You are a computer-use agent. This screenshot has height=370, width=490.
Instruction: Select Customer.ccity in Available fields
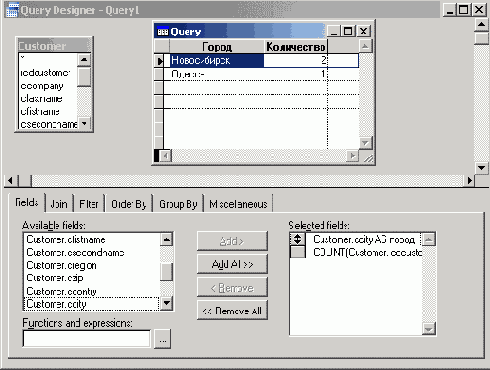pyautogui.click(x=91, y=304)
